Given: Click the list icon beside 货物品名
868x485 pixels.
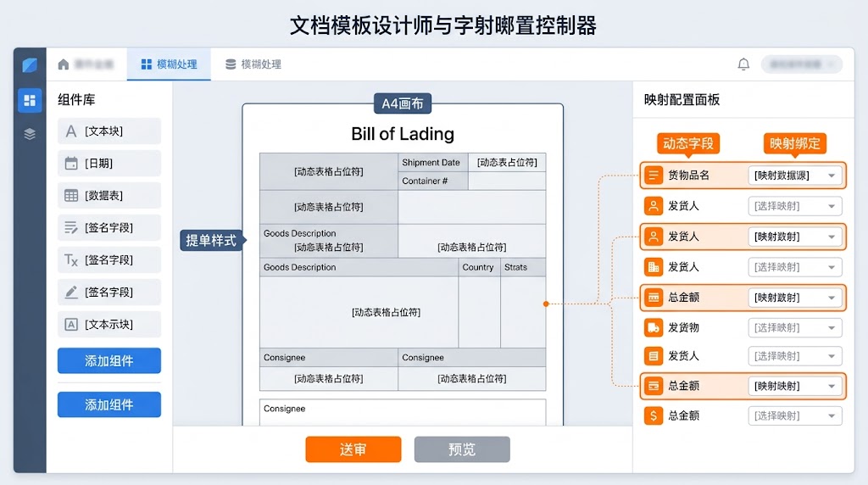Looking at the screenshot, I should (654, 176).
